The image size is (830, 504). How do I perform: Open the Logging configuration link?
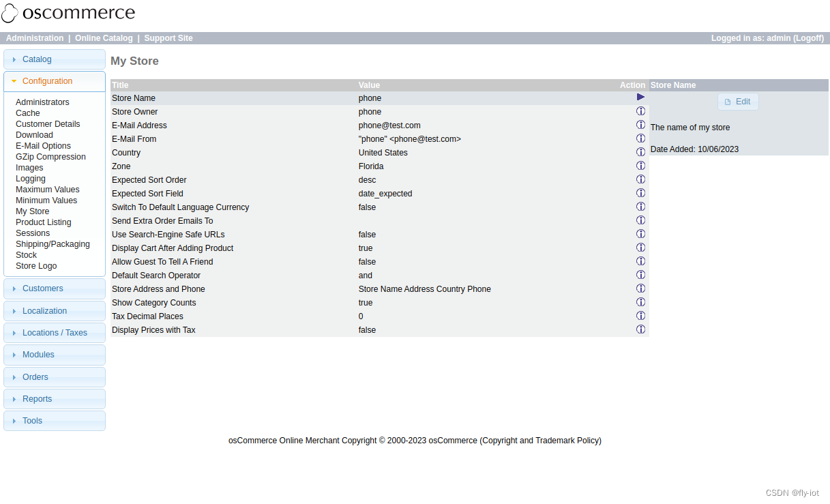coord(31,179)
